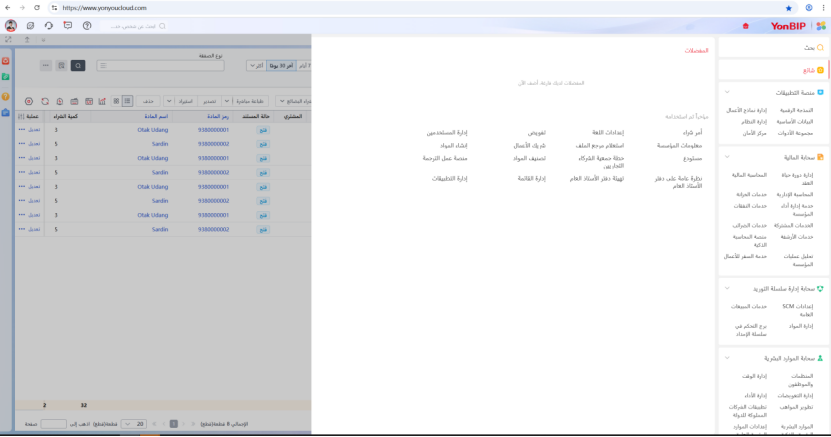Click the red sidebar icon at left edge
831x437 pixels.
pyautogui.click(x=6, y=61)
